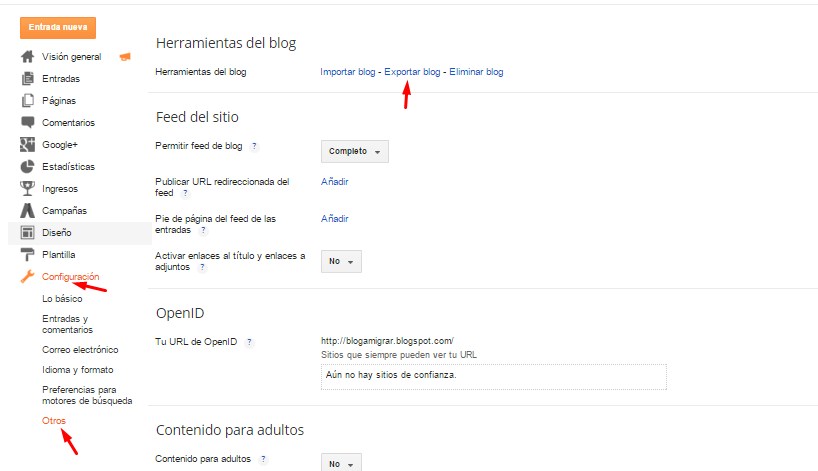Click the Exportar blog link
Viewport: 818px width, 471px height.
[x=412, y=72]
